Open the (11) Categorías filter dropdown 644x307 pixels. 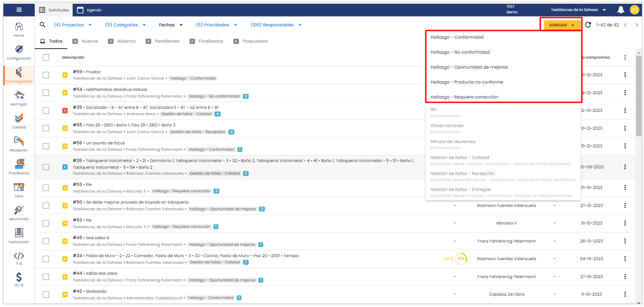125,25
